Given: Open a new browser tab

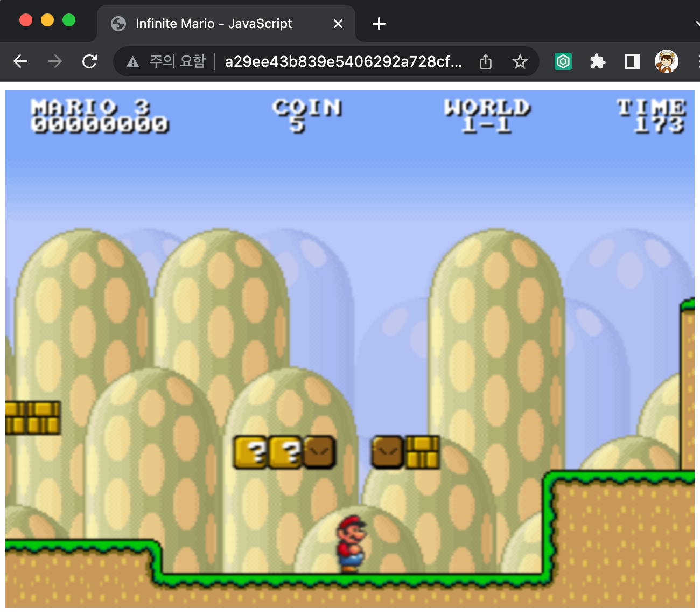Looking at the screenshot, I should point(379,24).
